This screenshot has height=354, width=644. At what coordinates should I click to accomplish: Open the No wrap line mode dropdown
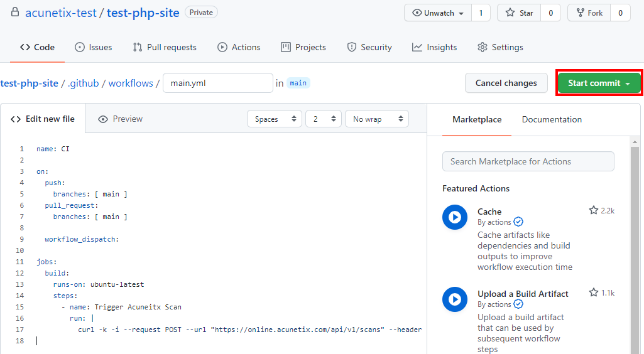tap(377, 119)
